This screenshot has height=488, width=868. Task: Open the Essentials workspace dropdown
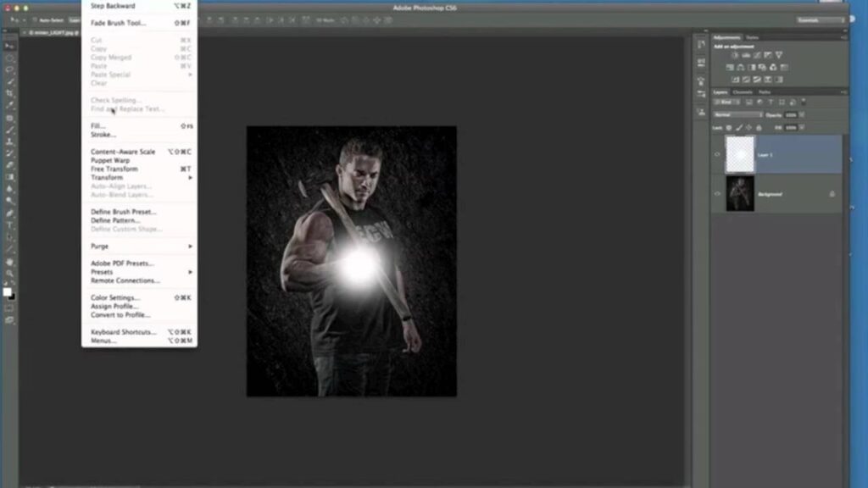point(821,19)
